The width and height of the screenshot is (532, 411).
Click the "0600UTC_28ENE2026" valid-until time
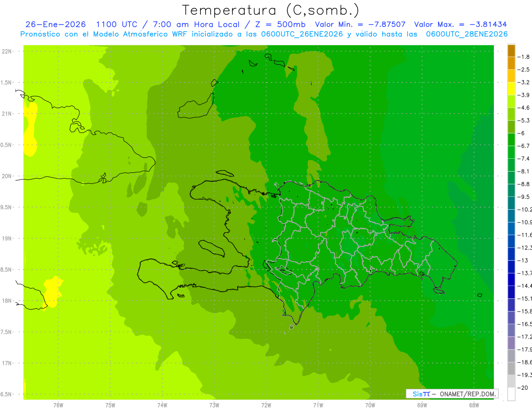(x=467, y=34)
